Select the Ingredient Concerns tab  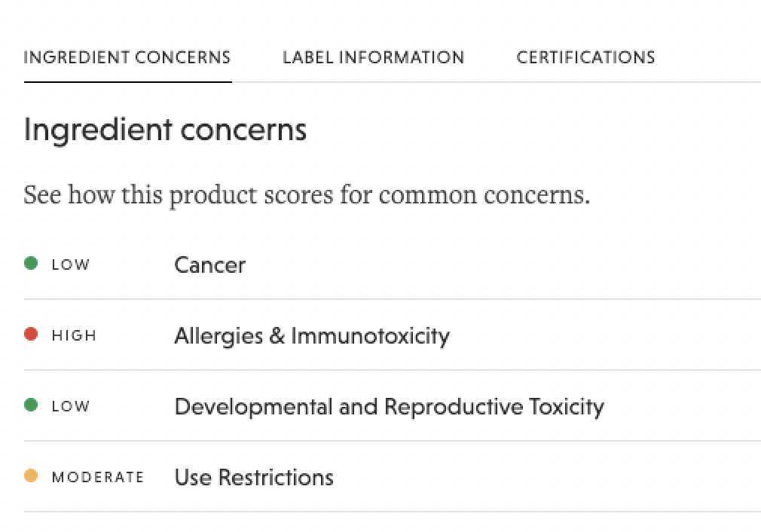coord(127,57)
